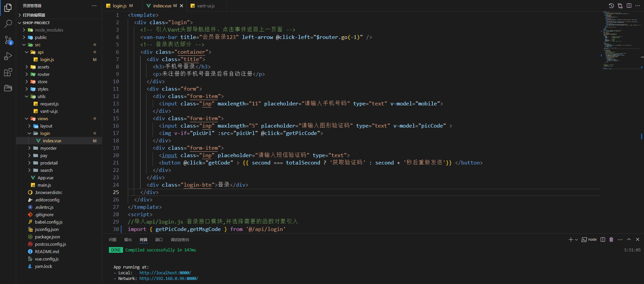Open timeline history icon in editor toolbar
Image resolution: width=644 pixels, height=284 pixels.
pyautogui.click(x=611, y=6)
